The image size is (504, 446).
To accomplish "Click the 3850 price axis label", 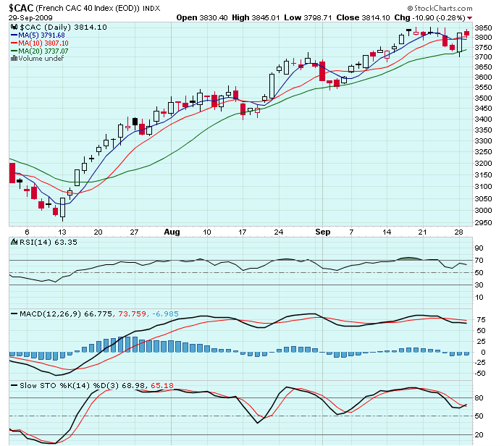I will point(483,28).
